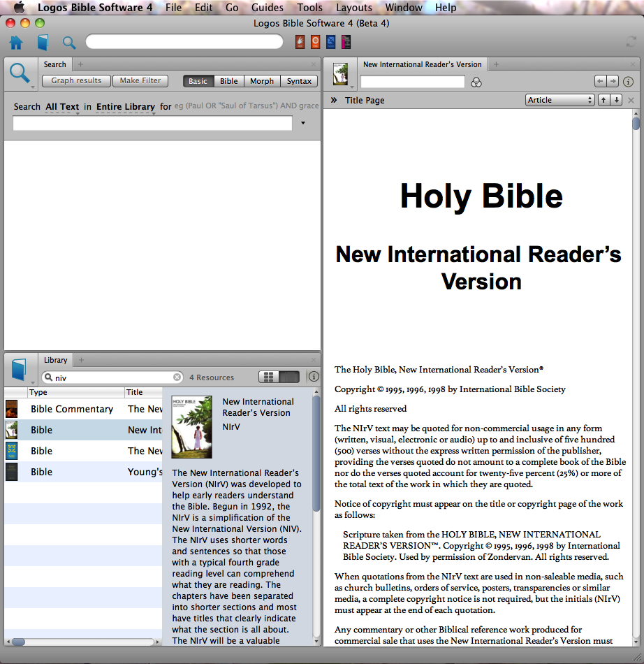
Task: Jump to next article with down arrow
Action: coord(617,100)
